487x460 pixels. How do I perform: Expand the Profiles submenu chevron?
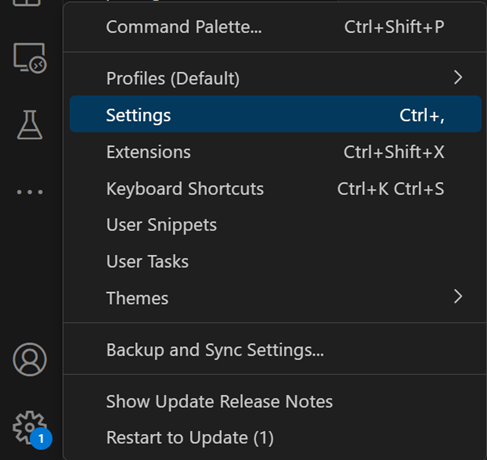pos(458,78)
